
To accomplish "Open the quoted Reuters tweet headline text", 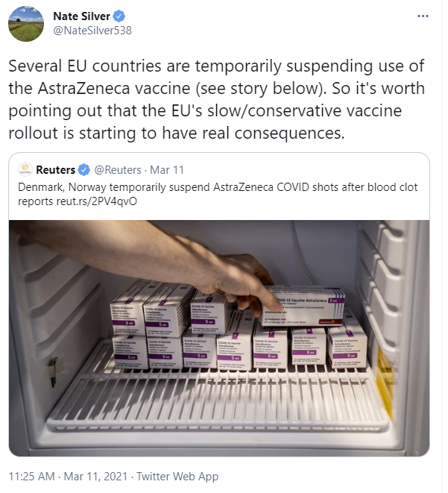I will coord(218,194).
